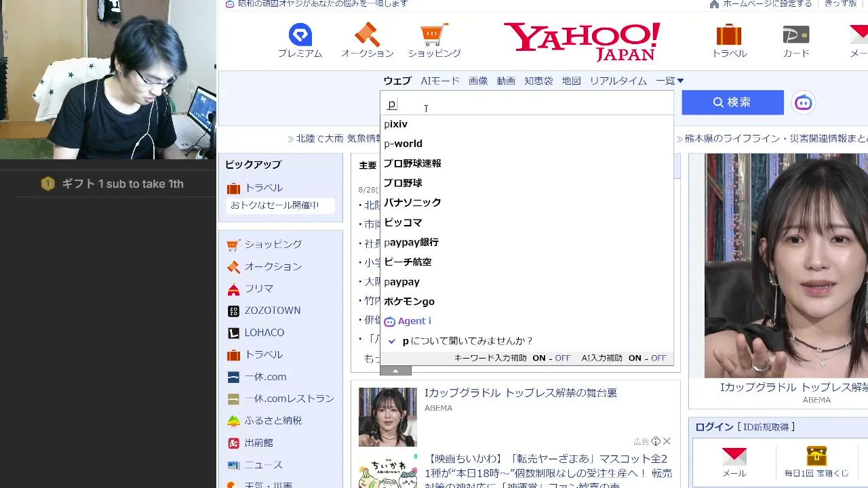Turn キーワード入力補助 ON
Viewport: 868px width, 488px height.
pyautogui.click(x=539, y=358)
